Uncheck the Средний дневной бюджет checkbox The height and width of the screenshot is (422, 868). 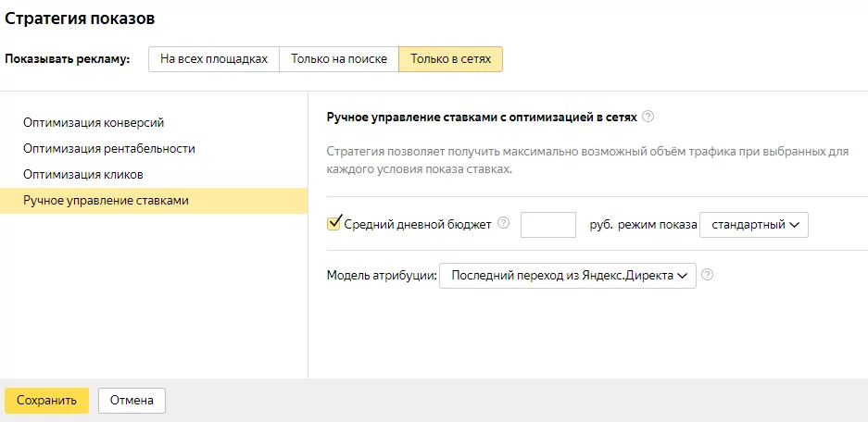pyautogui.click(x=333, y=223)
